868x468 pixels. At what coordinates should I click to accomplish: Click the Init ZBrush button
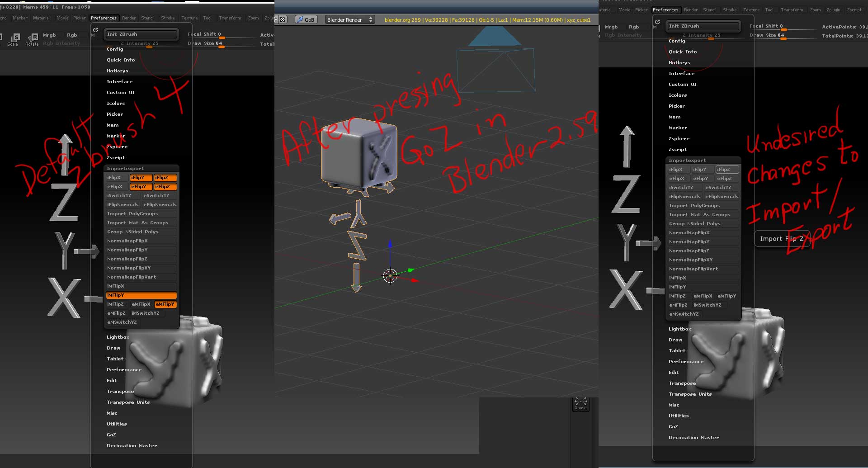click(141, 33)
